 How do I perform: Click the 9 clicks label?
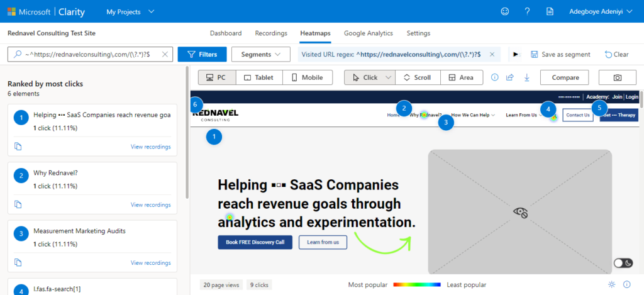259,285
